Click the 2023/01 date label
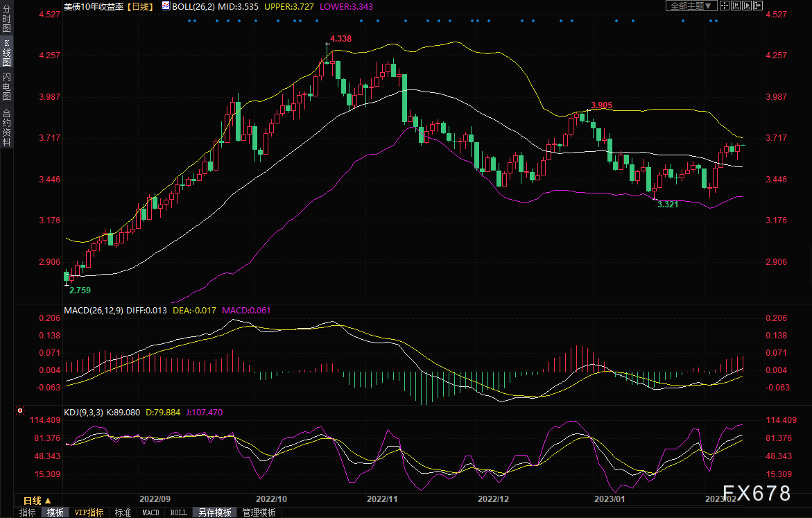 (610, 499)
